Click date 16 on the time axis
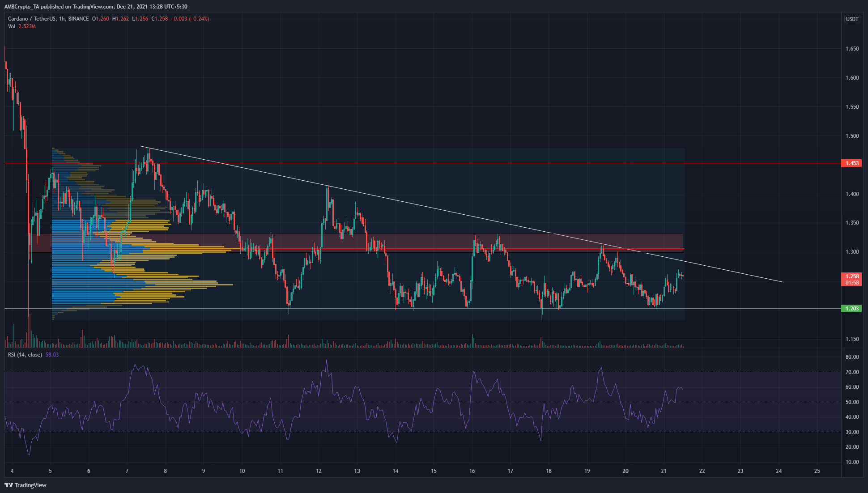 (472, 471)
